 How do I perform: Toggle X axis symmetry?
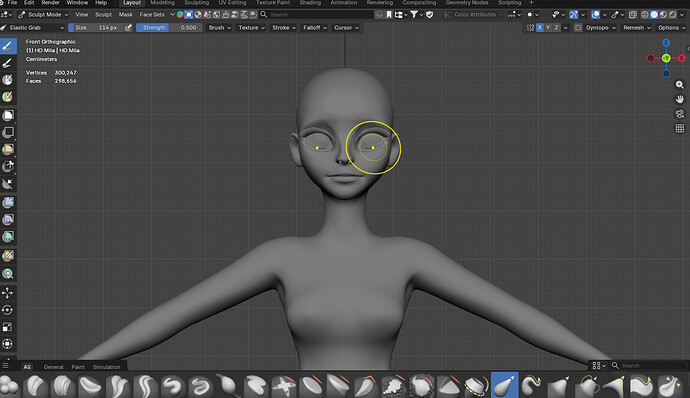[540, 28]
